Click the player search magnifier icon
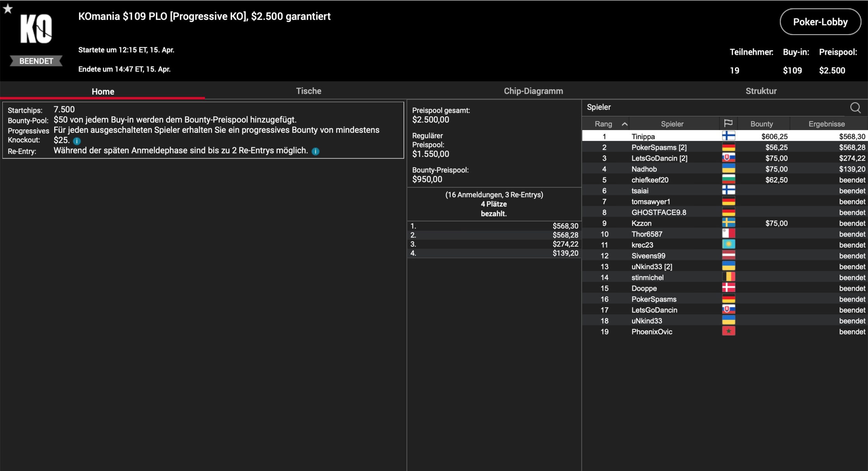The height and width of the screenshot is (471, 868). click(x=855, y=108)
